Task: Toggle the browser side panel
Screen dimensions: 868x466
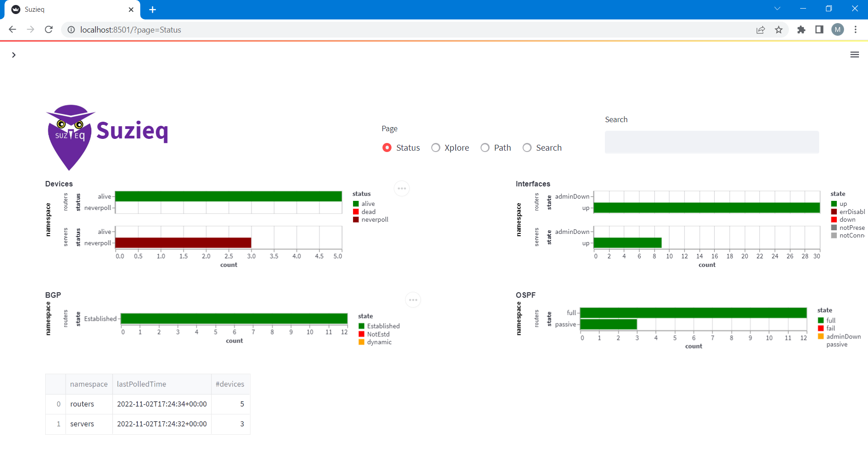Action: pos(819,30)
